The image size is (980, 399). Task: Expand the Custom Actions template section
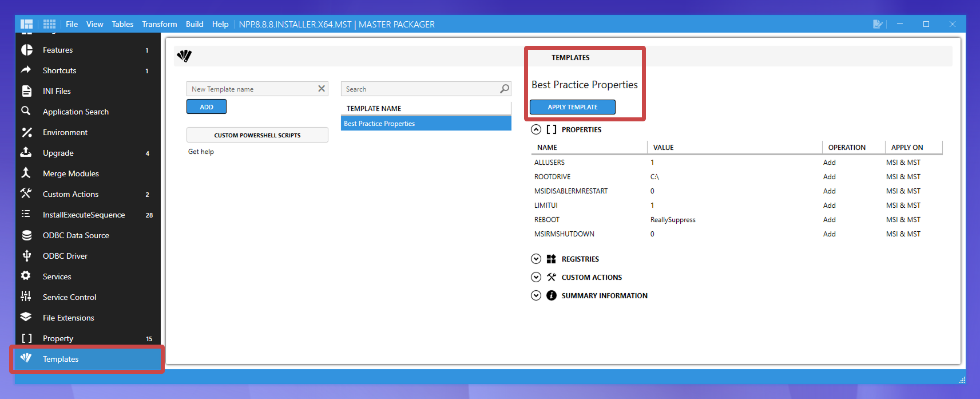coord(536,277)
